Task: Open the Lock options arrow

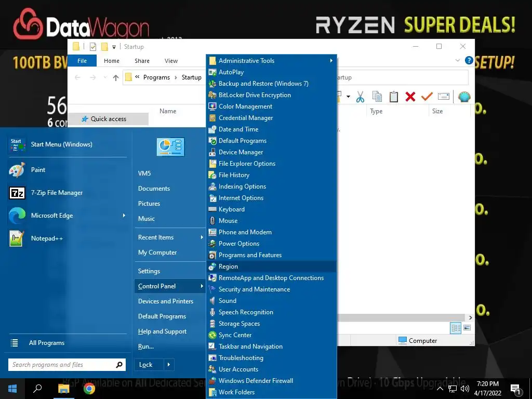Action: 169,365
